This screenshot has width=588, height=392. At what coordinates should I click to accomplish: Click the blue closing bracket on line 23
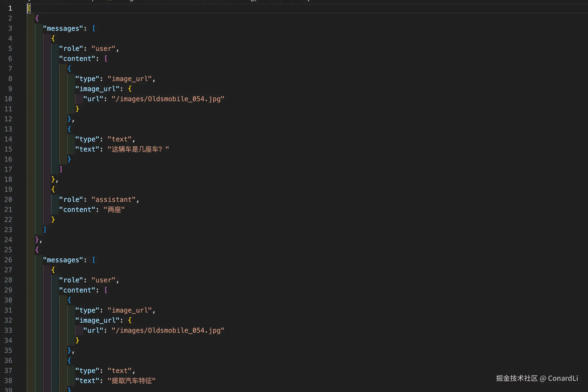[45, 230]
